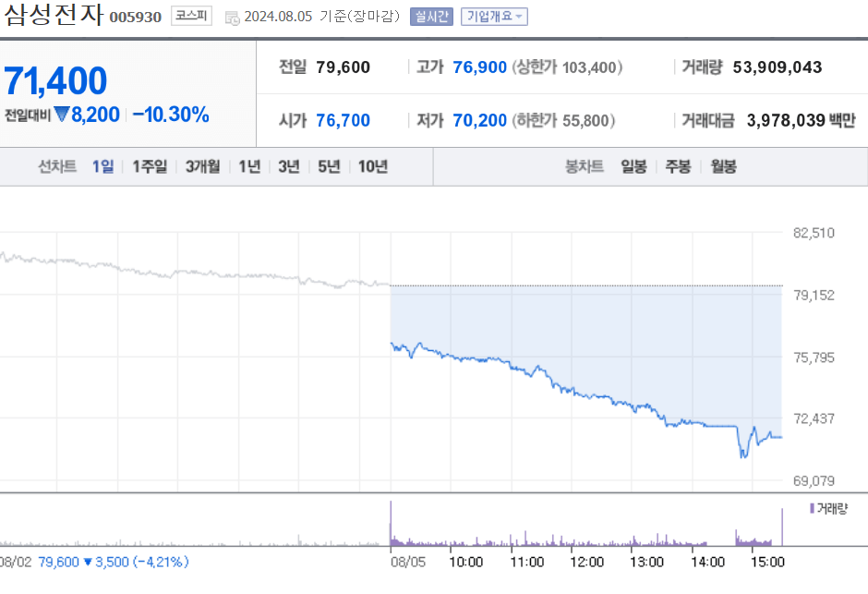Click the 15:00 time axis label
The height and width of the screenshot is (594, 868).
tap(767, 563)
